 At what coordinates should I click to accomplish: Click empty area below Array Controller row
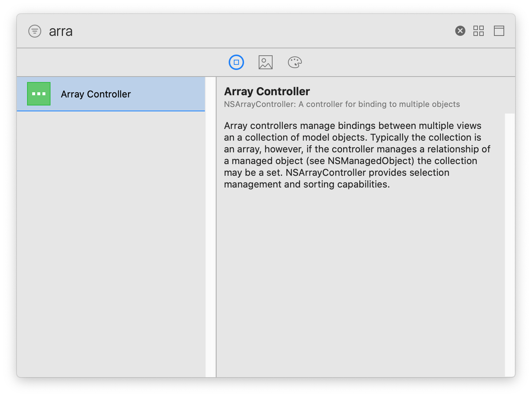(111, 244)
